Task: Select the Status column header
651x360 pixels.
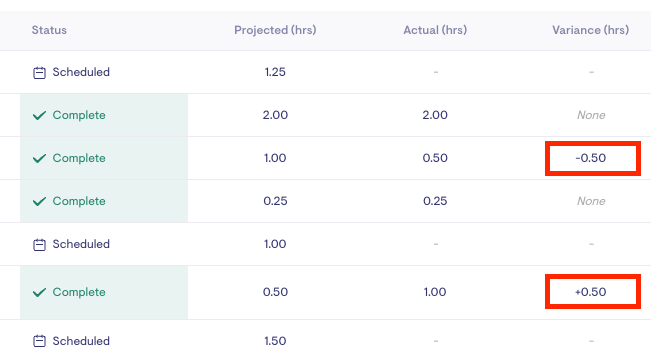Action: pyautogui.click(x=49, y=30)
